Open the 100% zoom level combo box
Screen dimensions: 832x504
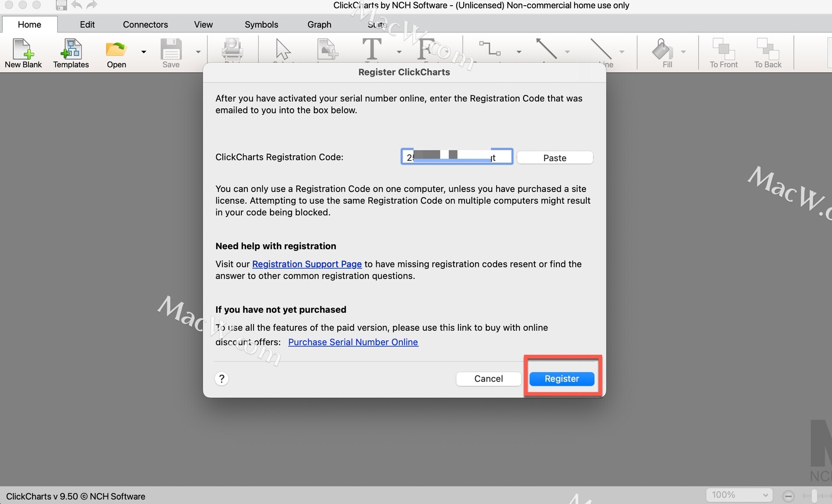[x=739, y=495]
